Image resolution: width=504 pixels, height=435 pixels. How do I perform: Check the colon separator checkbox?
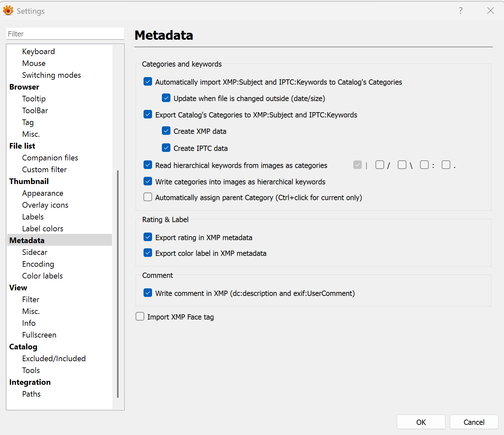424,165
